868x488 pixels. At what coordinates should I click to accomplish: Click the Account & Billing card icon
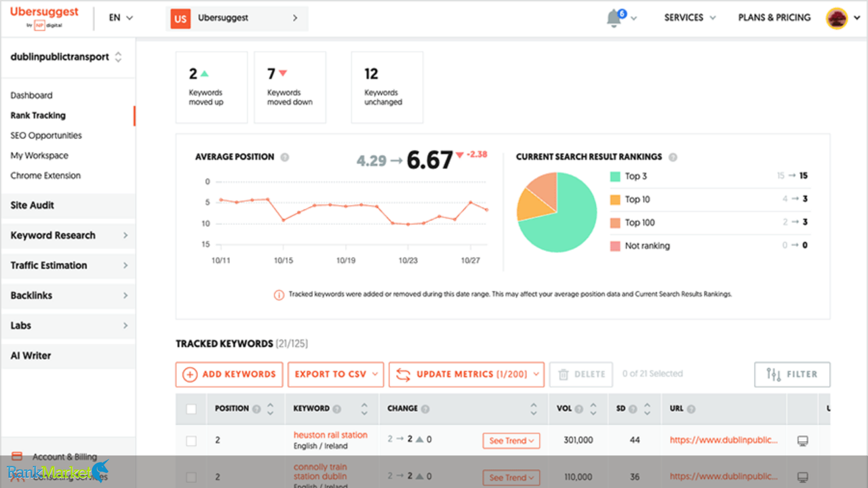pos(17,457)
